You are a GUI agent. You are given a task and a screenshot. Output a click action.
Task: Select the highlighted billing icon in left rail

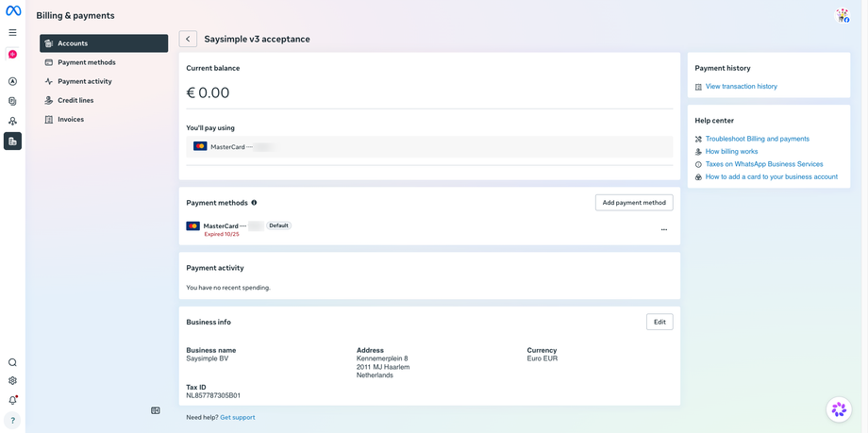tap(12, 142)
